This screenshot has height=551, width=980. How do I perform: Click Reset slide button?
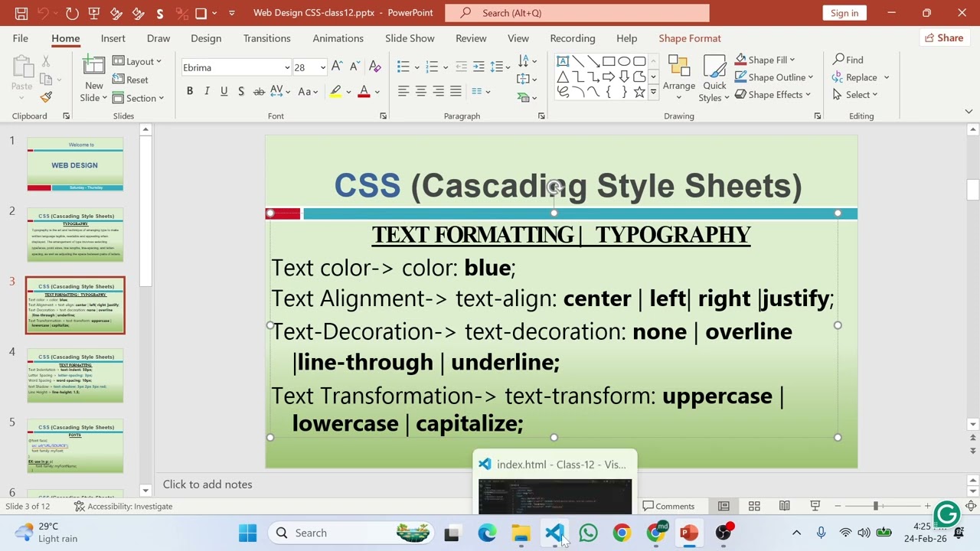coord(130,80)
